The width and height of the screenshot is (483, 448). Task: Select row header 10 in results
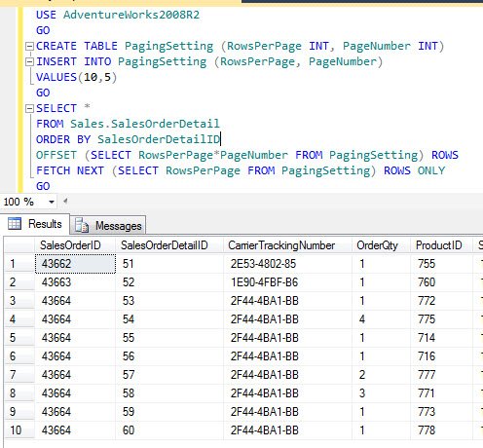click(19, 430)
